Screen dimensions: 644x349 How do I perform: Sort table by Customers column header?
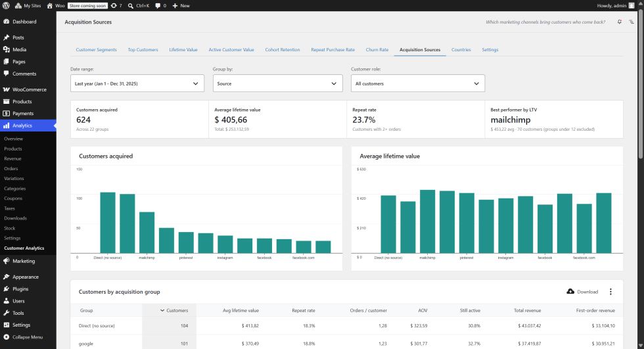(173, 310)
